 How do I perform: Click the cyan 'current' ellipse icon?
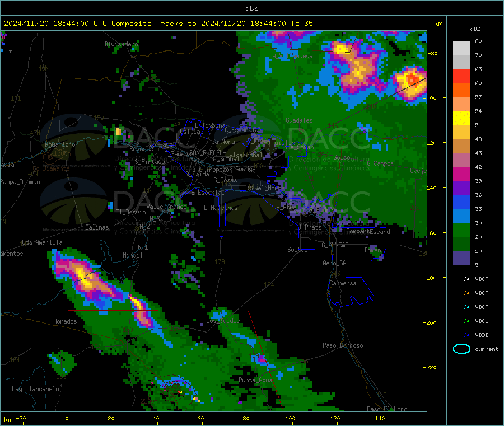[x=461, y=349]
